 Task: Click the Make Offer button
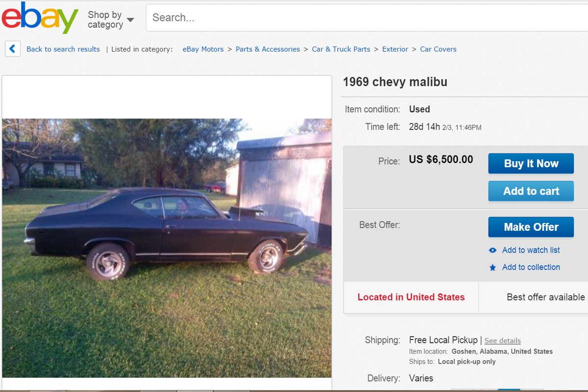(531, 227)
